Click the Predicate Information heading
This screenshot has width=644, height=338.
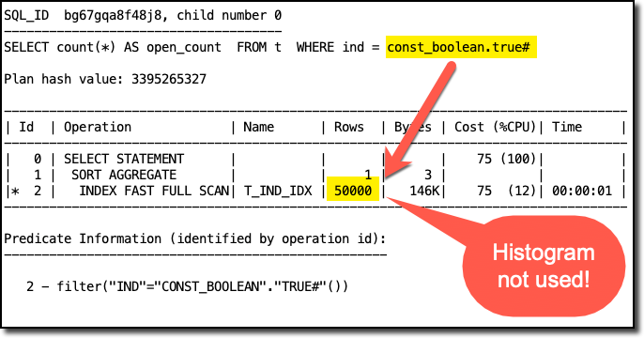(x=195, y=238)
